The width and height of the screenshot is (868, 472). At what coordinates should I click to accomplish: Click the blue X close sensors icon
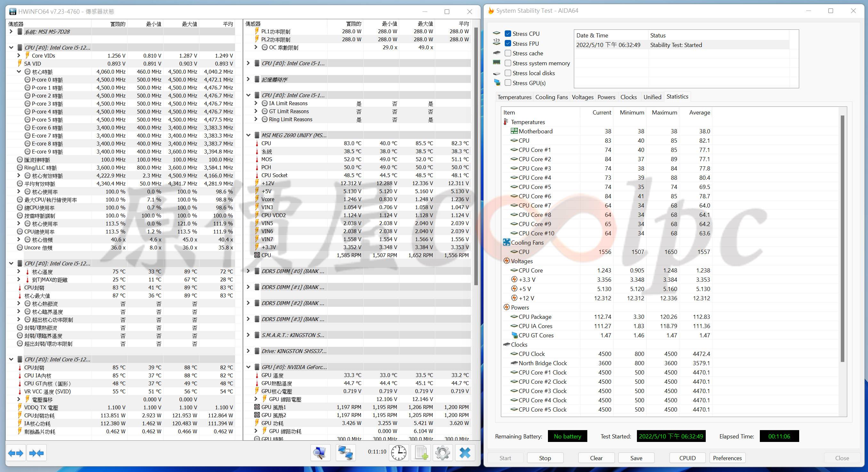click(465, 453)
